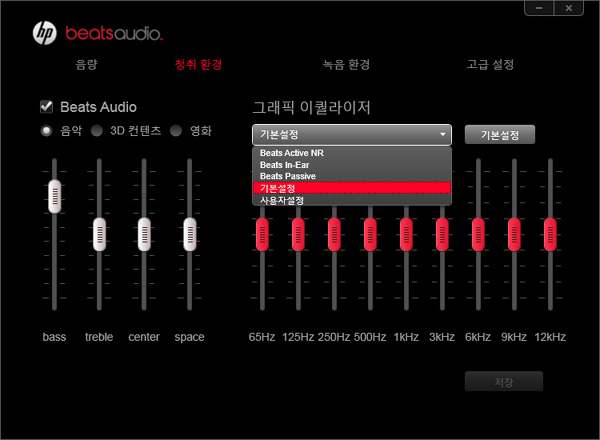Click the 125Hz equalizer slider

(x=298, y=235)
